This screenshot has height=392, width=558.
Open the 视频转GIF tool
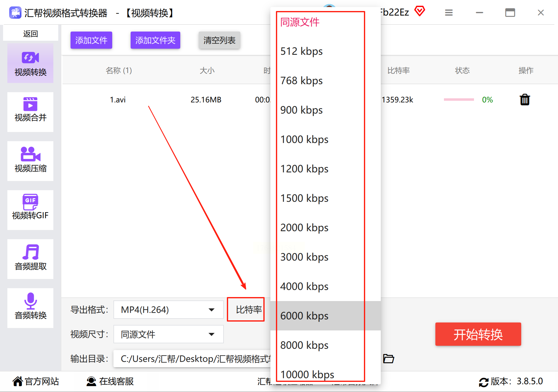click(30, 210)
